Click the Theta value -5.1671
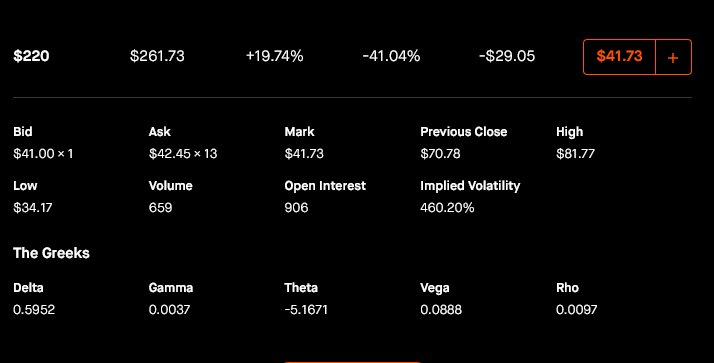 point(306,310)
